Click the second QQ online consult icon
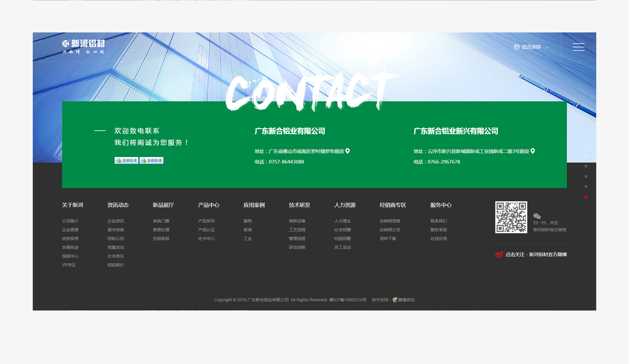The image size is (629, 364). [x=151, y=160]
